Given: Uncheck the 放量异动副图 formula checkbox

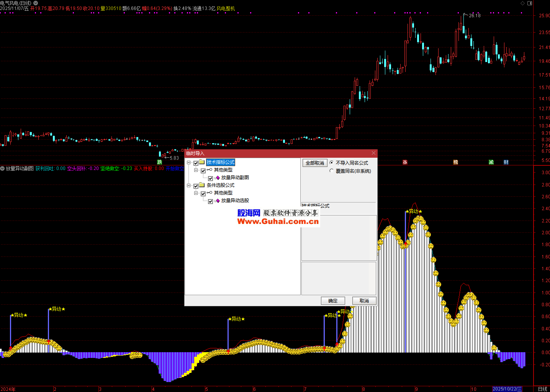Looking at the screenshot, I should (210, 178).
